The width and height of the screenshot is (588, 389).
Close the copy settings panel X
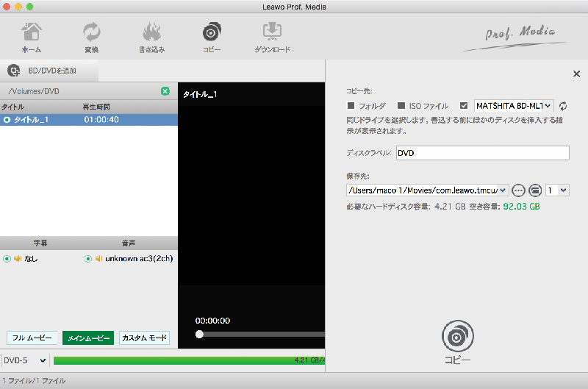coord(577,74)
